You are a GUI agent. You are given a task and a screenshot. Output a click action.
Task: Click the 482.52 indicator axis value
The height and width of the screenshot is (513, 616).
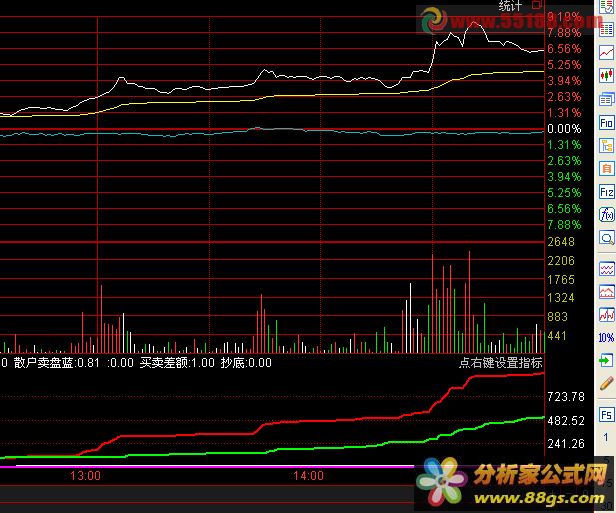point(566,421)
